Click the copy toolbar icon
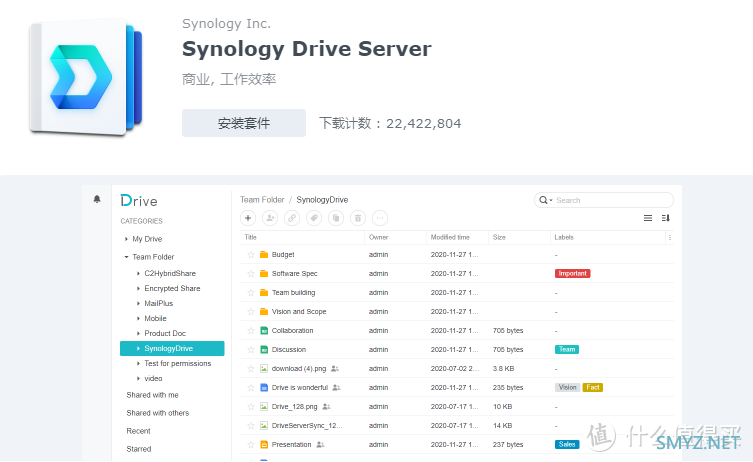This screenshot has height=462, width=753. click(x=336, y=218)
